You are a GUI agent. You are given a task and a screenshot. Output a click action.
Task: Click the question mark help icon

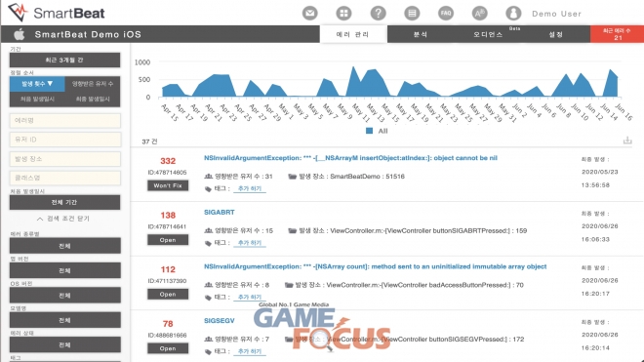[378, 13]
